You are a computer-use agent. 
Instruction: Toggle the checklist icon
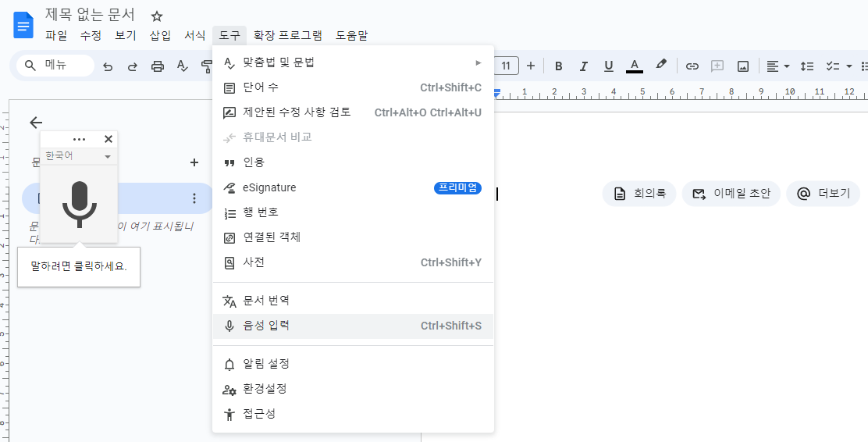833,66
